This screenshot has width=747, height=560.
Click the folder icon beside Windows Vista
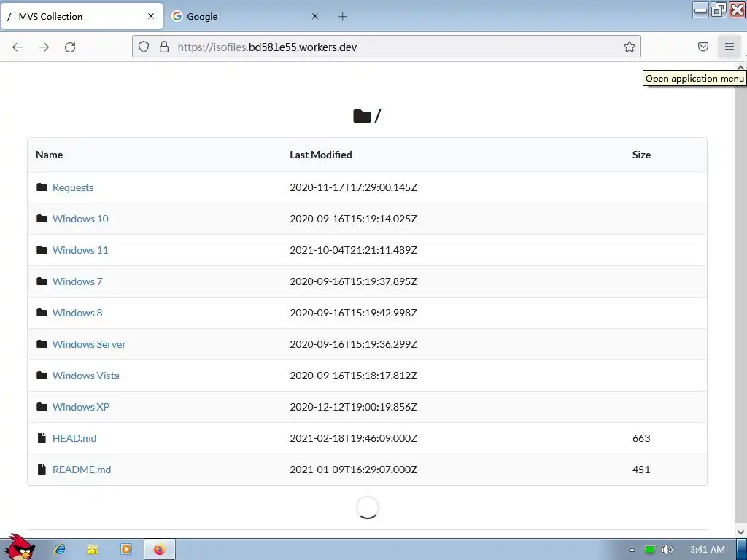pos(42,376)
